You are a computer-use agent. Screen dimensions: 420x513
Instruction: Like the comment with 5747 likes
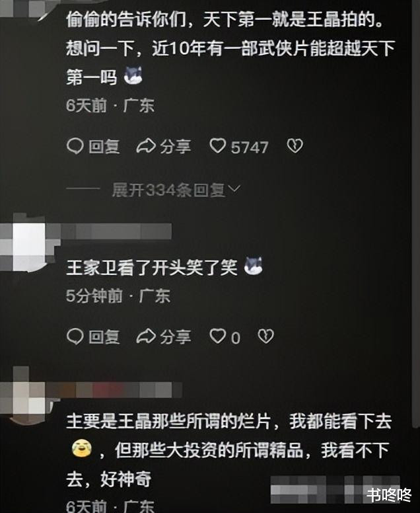point(217,146)
